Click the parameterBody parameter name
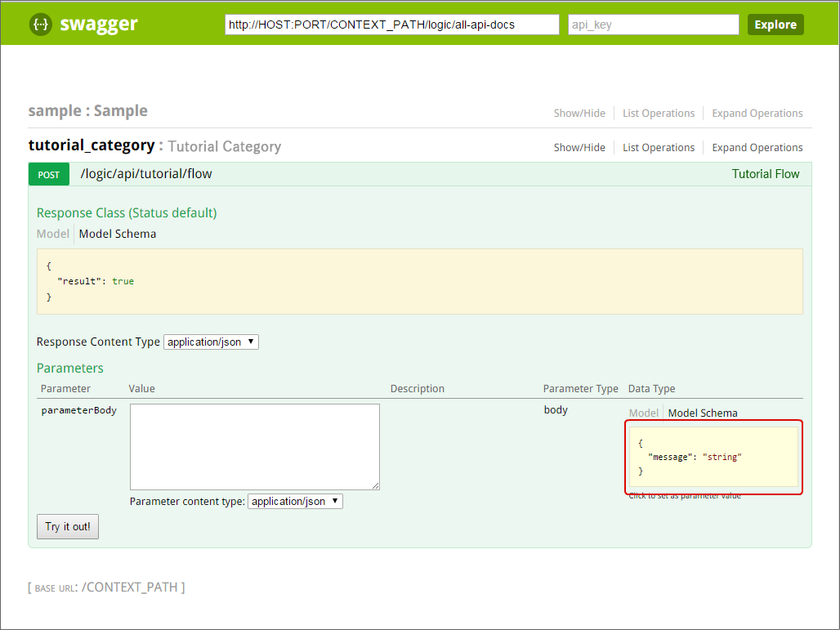The height and width of the screenshot is (630, 840). 78,410
